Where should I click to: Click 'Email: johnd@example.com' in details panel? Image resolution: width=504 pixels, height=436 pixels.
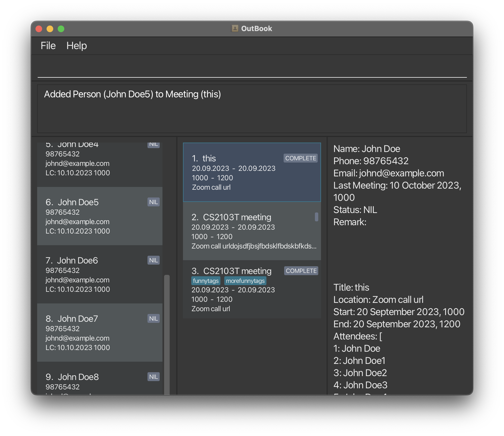[x=389, y=173]
